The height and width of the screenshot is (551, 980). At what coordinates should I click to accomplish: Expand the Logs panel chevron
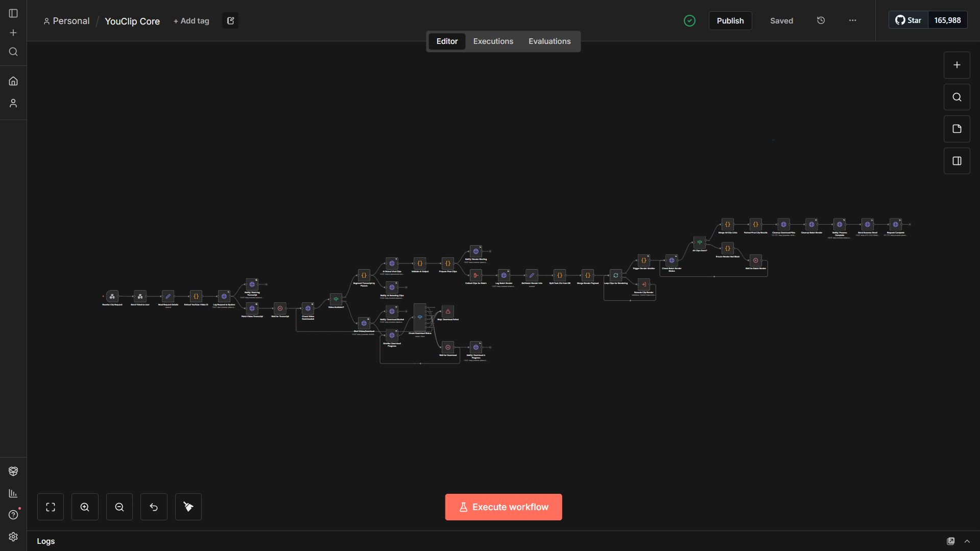pos(967,541)
